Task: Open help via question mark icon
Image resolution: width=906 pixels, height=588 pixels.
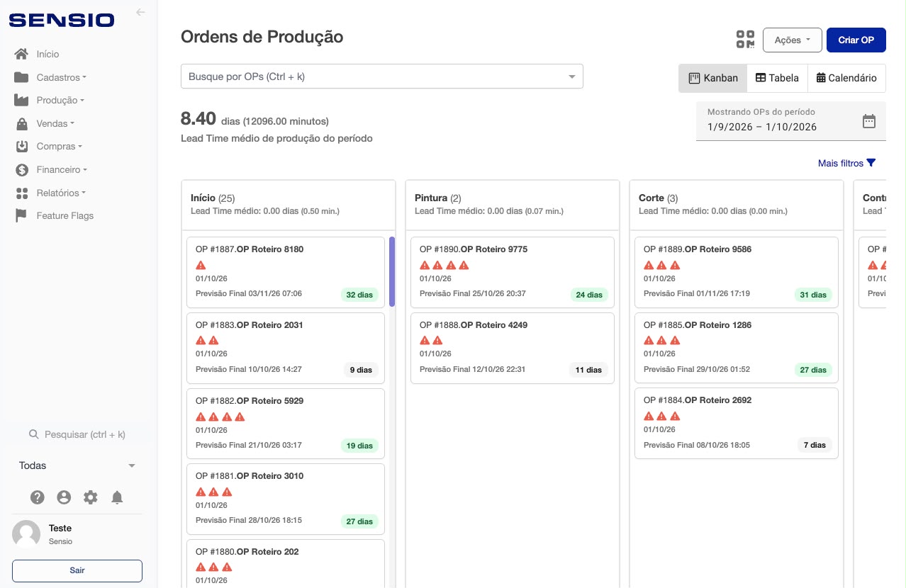Action: pyautogui.click(x=38, y=497)
